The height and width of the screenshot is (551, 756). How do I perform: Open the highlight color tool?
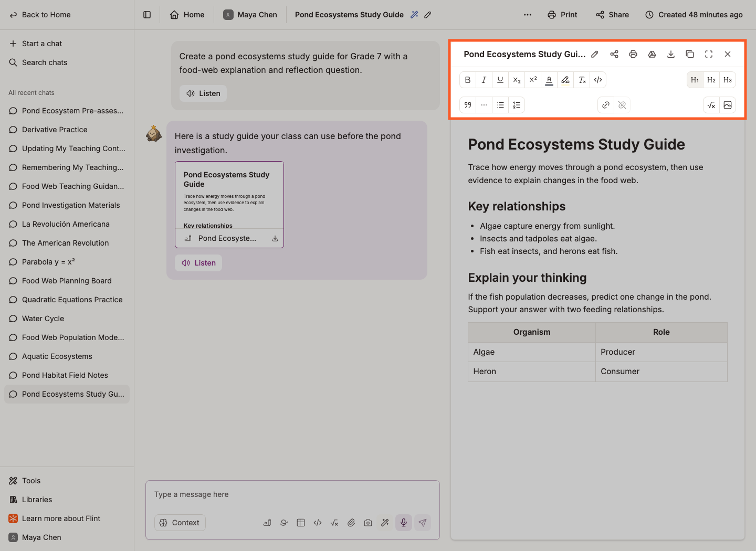565,80
